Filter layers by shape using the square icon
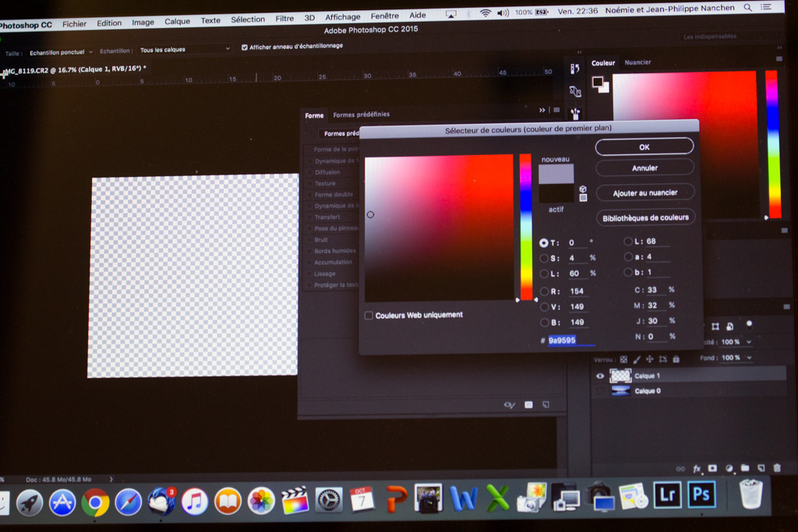This screenshot has width=798, height=532. [715, 326]
